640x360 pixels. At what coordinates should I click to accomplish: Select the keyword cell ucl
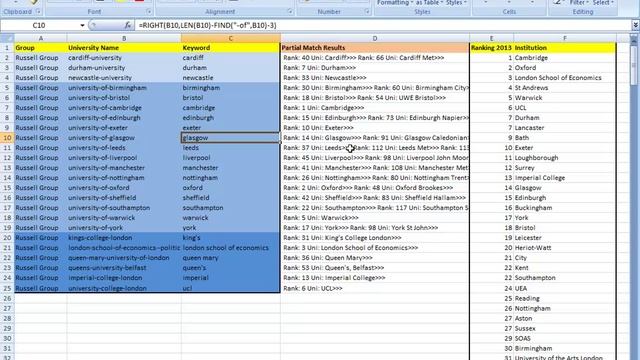click(231, 288)
